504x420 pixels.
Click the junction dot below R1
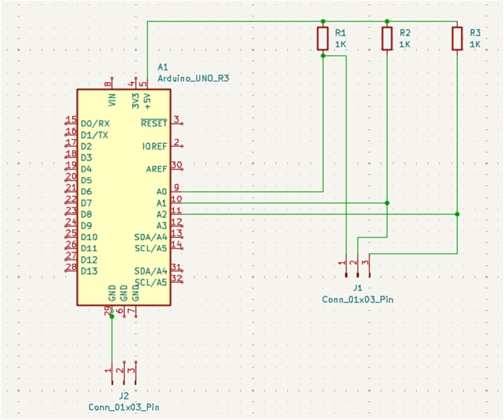[x=323, y=56]
